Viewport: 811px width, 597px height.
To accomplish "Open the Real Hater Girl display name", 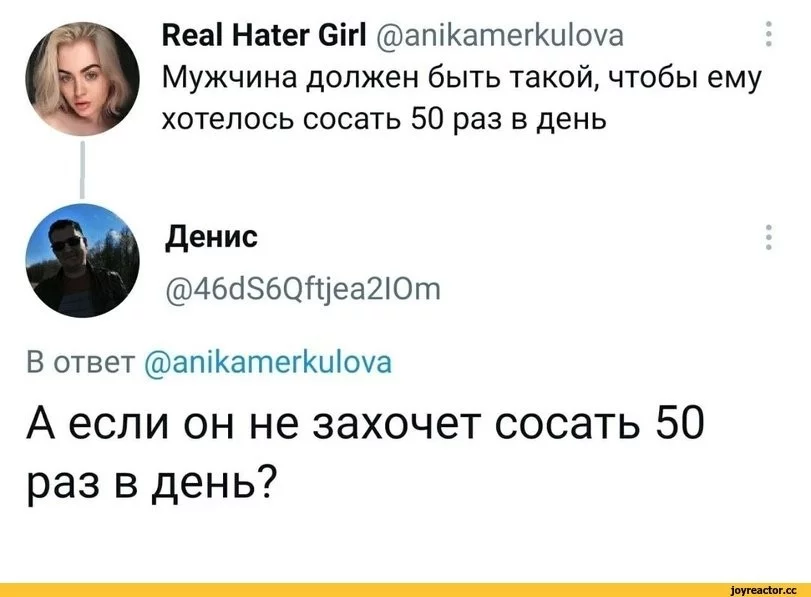I will pos(258,38).
